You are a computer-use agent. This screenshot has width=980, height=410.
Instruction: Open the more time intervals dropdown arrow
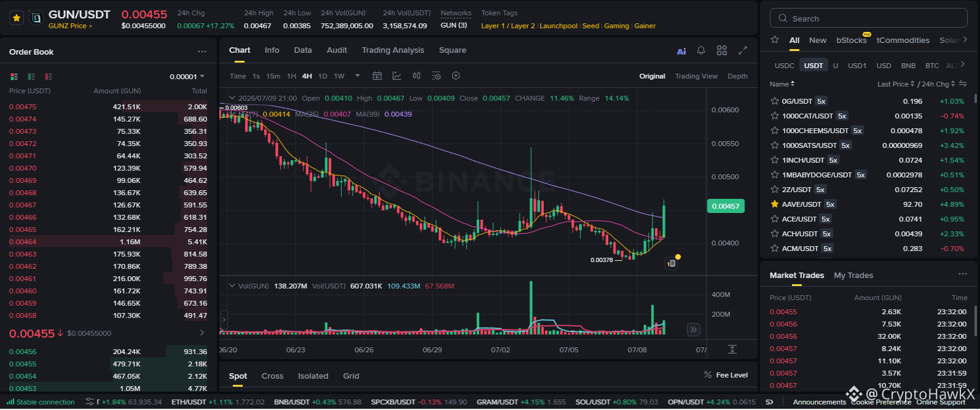(x=358, y=76)
